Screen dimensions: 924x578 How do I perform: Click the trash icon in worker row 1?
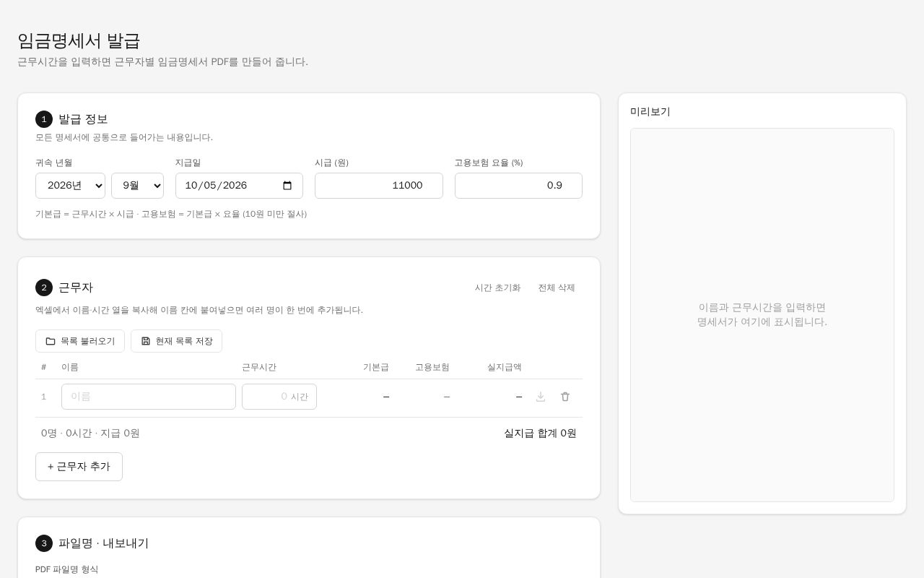565,397
